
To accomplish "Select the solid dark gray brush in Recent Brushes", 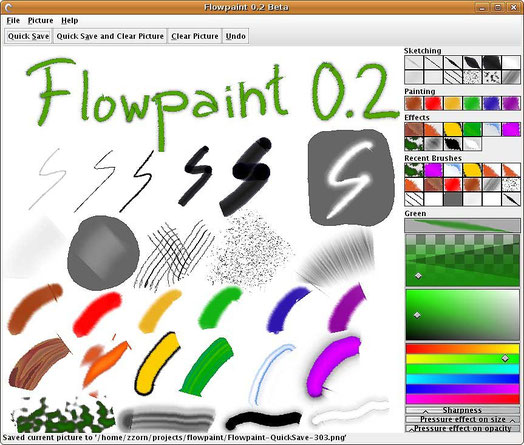I will point(452,199).
